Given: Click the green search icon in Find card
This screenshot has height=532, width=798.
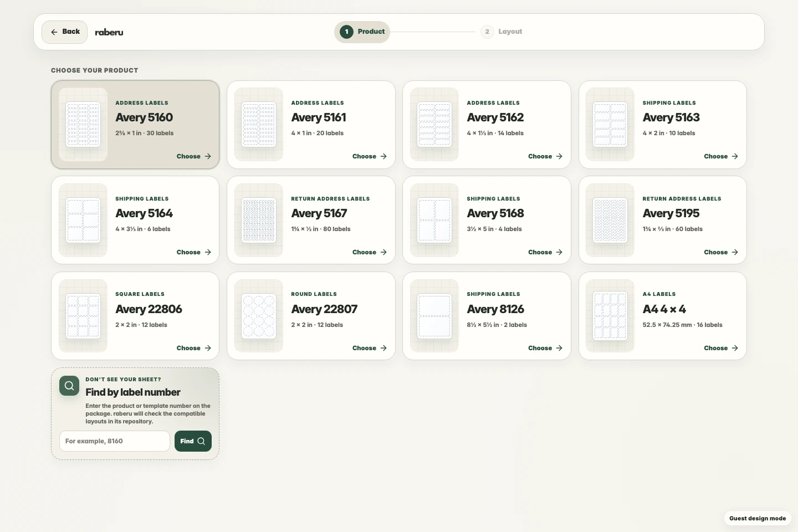Looking at the screenshot, I should point(69,386).
